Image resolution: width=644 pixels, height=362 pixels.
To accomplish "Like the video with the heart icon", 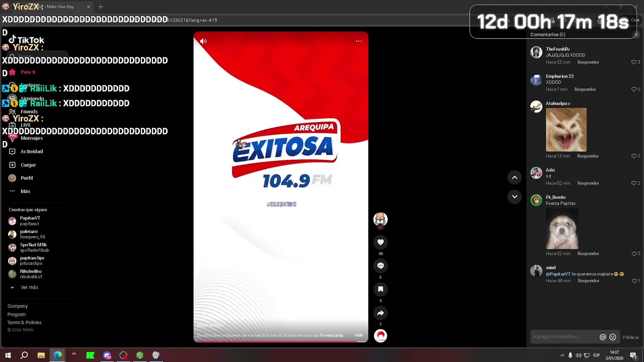I will (x=380, y=242).
